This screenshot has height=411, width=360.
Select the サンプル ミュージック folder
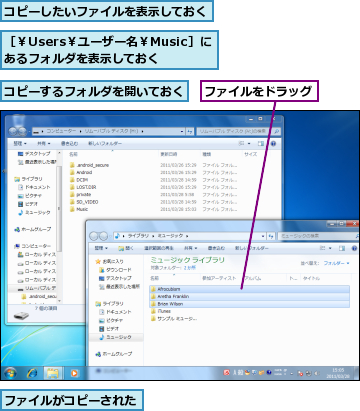(x=174, y=318)
